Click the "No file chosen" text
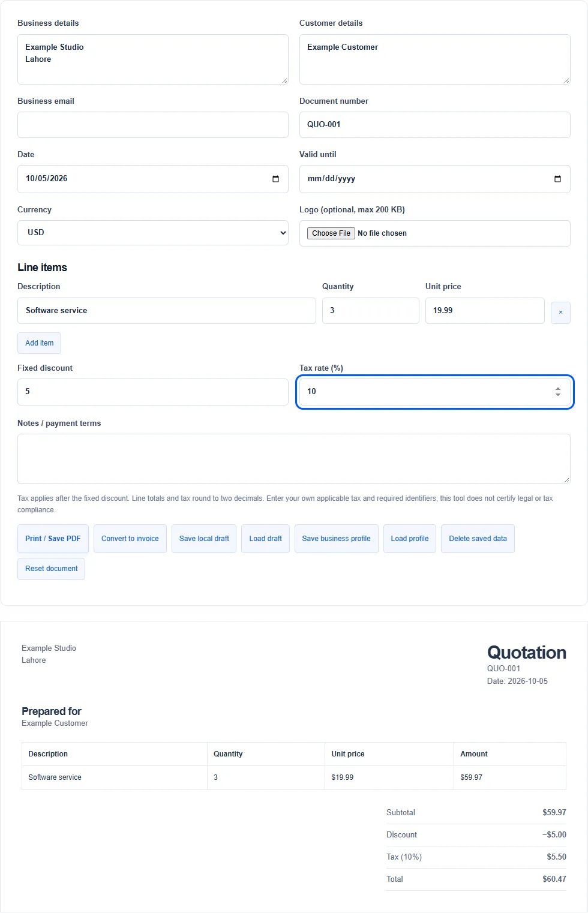Viewport: 588px width, 913px height. click(382, 233)
